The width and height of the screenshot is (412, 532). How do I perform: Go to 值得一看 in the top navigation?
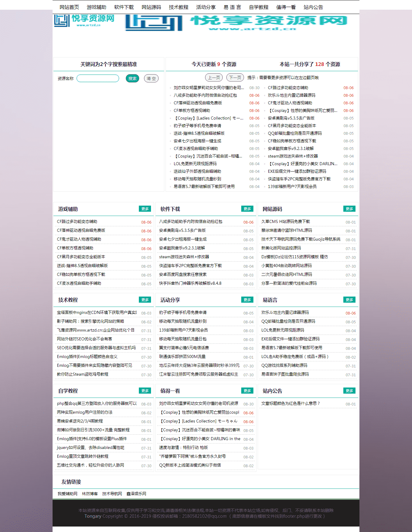click(x=286, y=7)
